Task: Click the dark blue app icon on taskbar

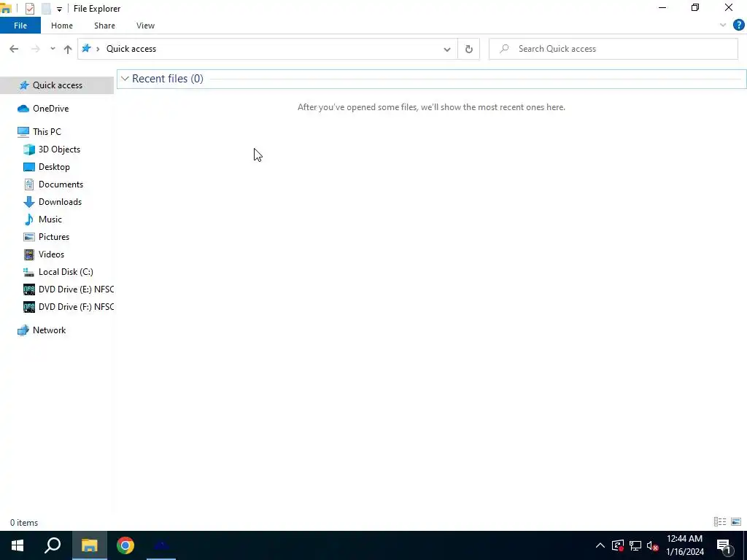Action: click(161, 545)
